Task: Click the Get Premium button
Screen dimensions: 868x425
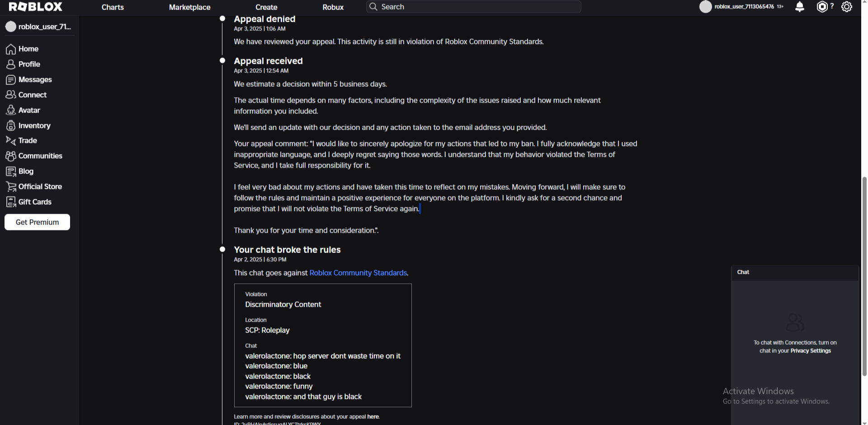Action: (x=37, y=222)
